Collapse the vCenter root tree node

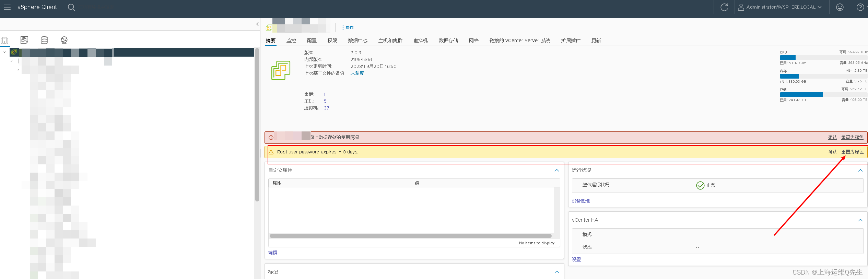point(4,52)
